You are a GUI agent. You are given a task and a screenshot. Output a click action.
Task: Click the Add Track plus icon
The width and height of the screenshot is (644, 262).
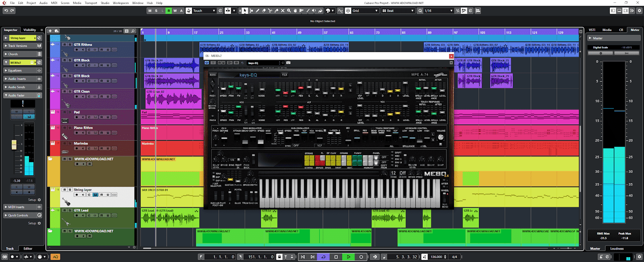coord(50,31)
